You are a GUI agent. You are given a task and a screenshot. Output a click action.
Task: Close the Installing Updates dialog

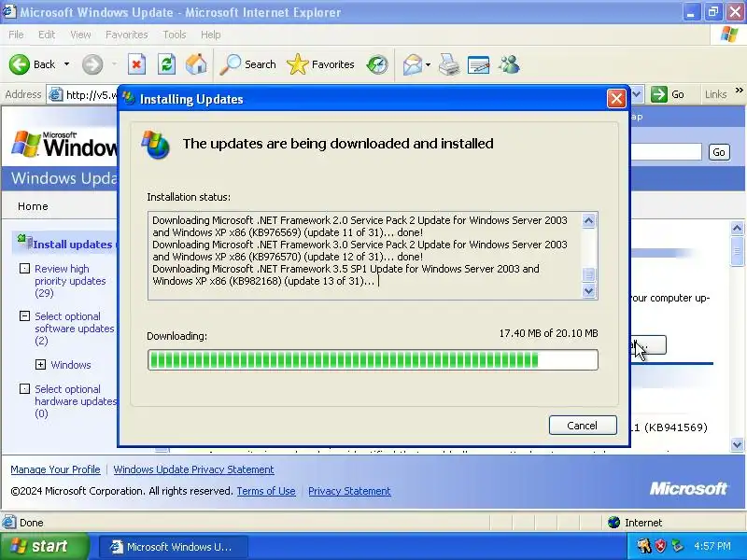tap(616, 99)
